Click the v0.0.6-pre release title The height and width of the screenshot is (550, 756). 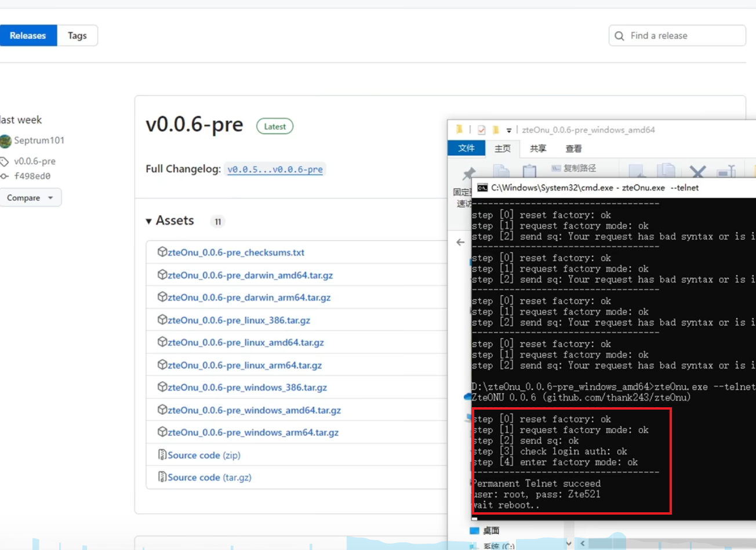click(194, 124)
